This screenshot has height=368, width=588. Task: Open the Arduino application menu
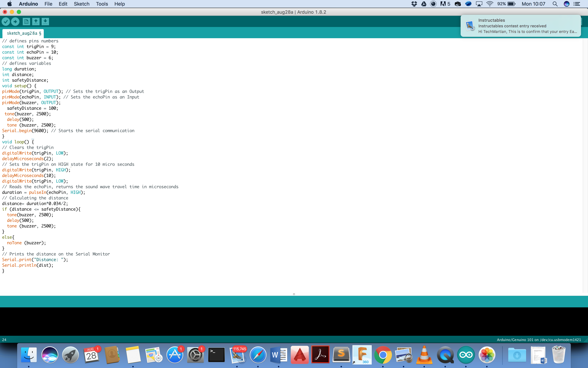[x=28, y=4]
